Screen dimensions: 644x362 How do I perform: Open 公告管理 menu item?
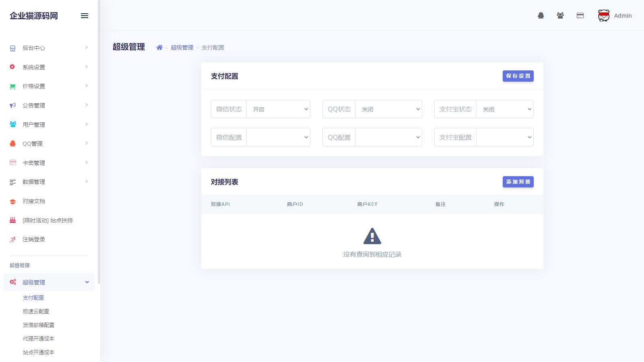coord(49,105)
